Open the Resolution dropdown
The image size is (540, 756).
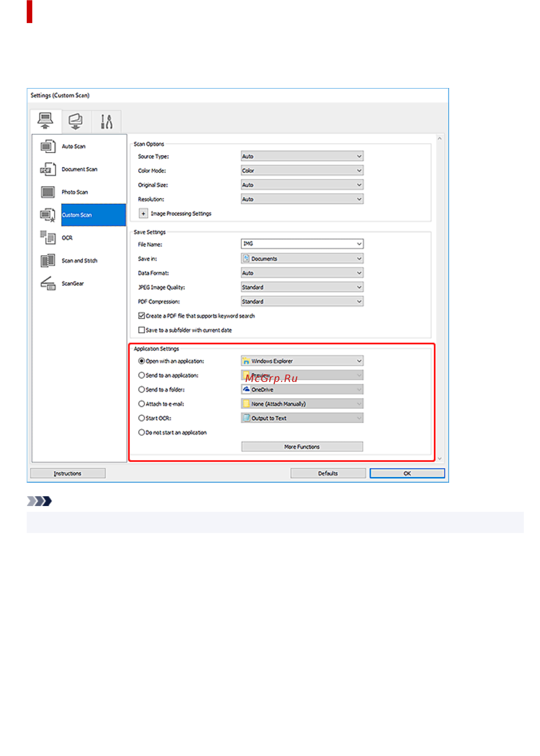[x=302, y=199]
